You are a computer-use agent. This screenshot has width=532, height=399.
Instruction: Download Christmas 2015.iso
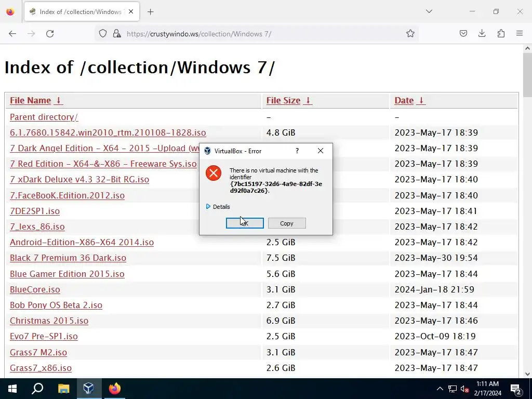tap(49, 321)
